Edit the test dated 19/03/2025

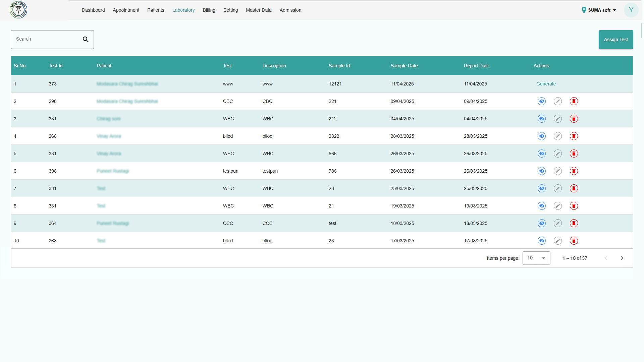(x=557, y=206)
